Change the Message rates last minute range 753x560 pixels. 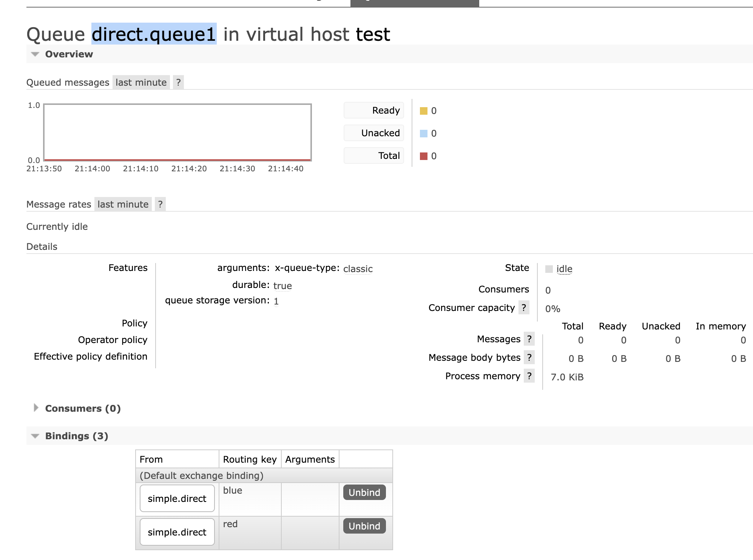click(123, 204)
